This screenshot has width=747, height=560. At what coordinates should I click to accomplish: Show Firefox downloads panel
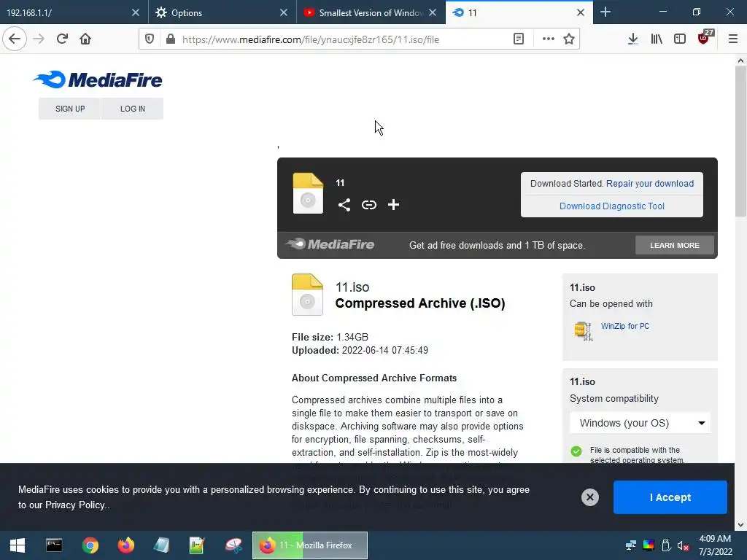(632, 39)
